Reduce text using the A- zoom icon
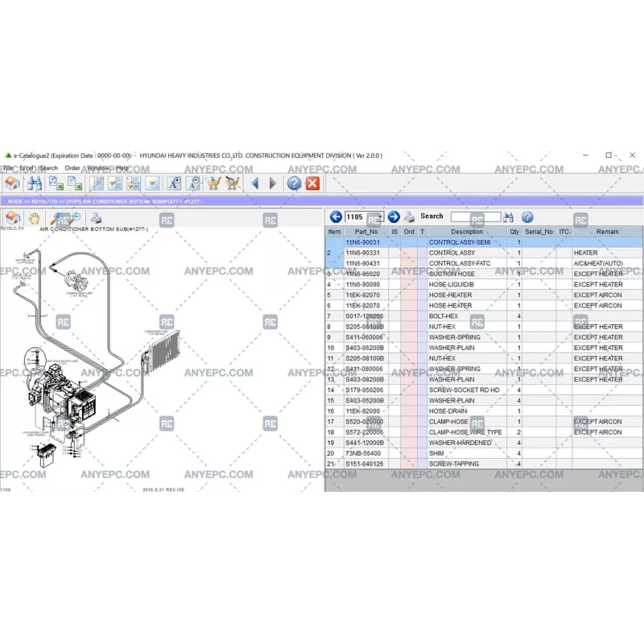The height and width of the screenshot is (644, 644). click(x=193, y=185)
